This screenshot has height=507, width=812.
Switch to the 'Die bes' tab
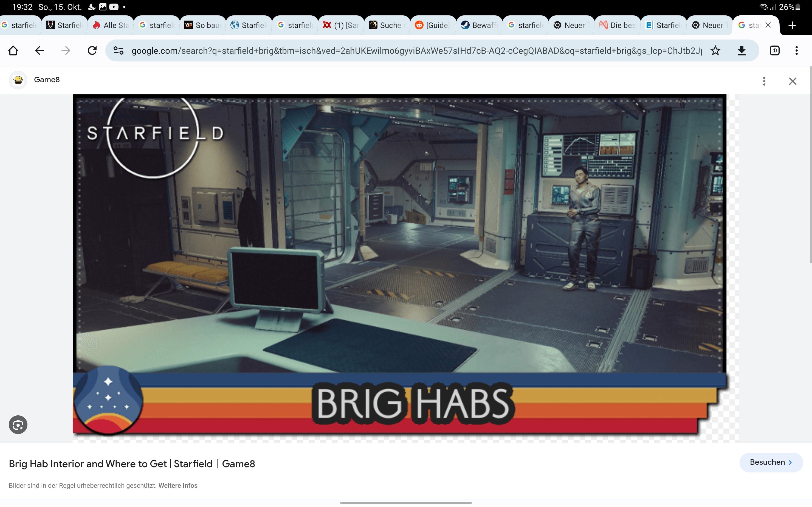click(x=618, y=25)
